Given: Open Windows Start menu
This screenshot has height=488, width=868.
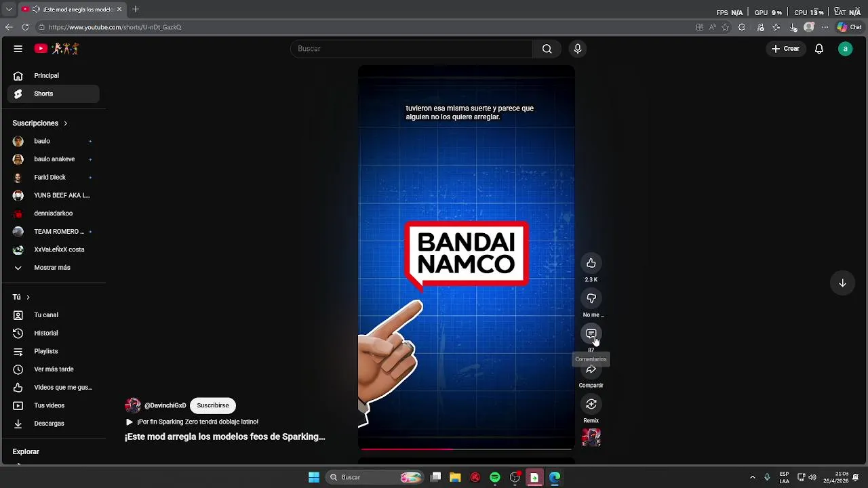Looking at the screenshot, I should [314, 477].
